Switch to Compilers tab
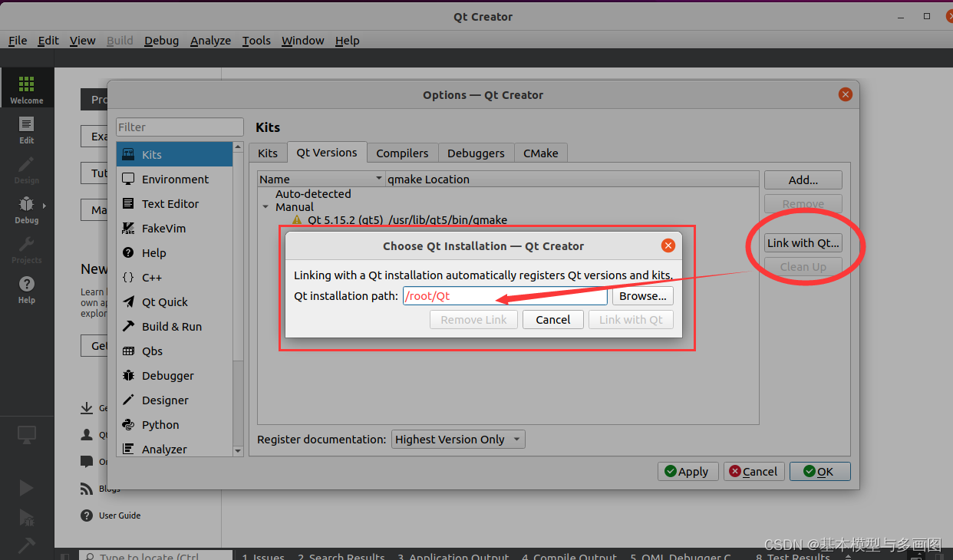Screen dimensions: 953x560 tap(402, 153)
